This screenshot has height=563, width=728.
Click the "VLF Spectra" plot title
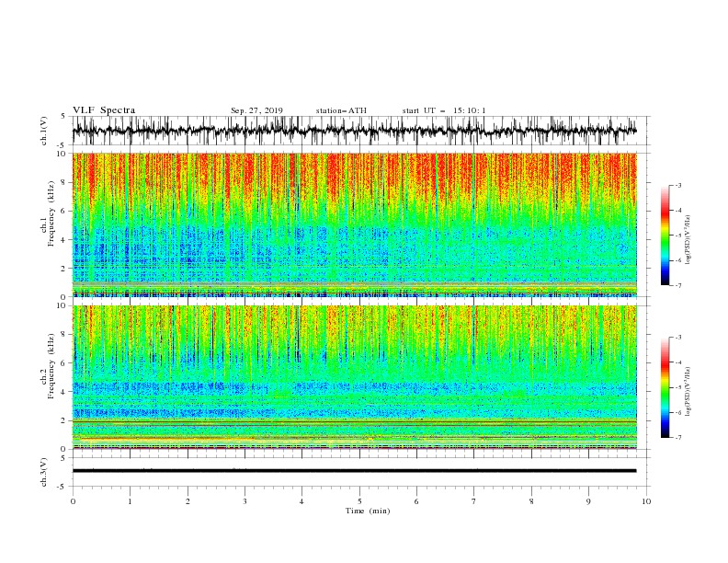coord(104,110)
